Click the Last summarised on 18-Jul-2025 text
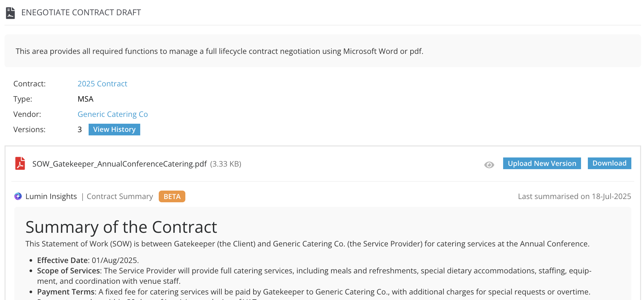 point(575,196)
